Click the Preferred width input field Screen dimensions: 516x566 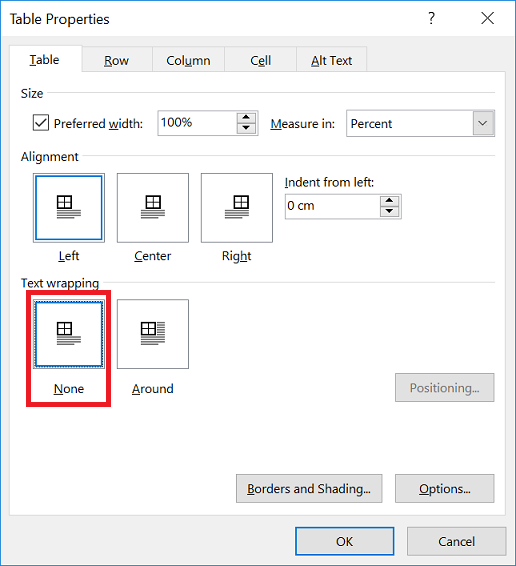[197, 123]
